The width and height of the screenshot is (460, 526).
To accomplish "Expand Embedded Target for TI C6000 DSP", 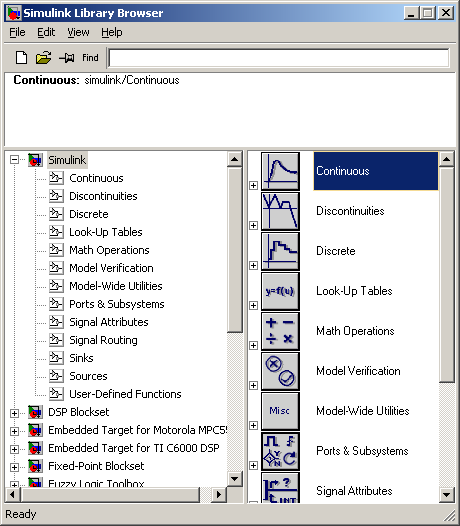I will (x=14, y=449).
